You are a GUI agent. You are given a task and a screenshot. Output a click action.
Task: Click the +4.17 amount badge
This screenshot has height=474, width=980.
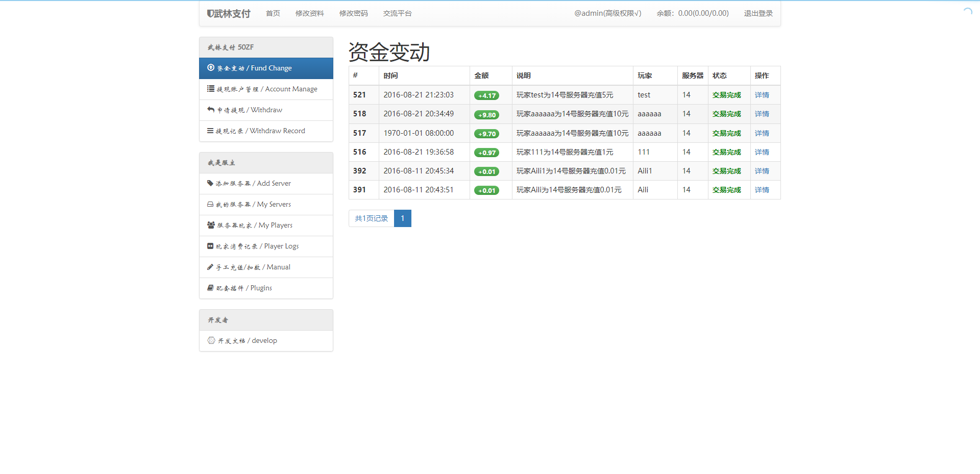(487, 95)
